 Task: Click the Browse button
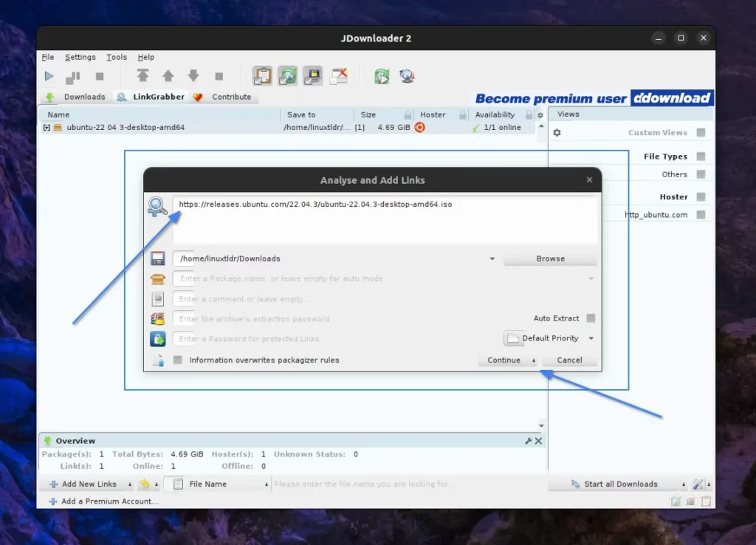[x=550, y=258]
